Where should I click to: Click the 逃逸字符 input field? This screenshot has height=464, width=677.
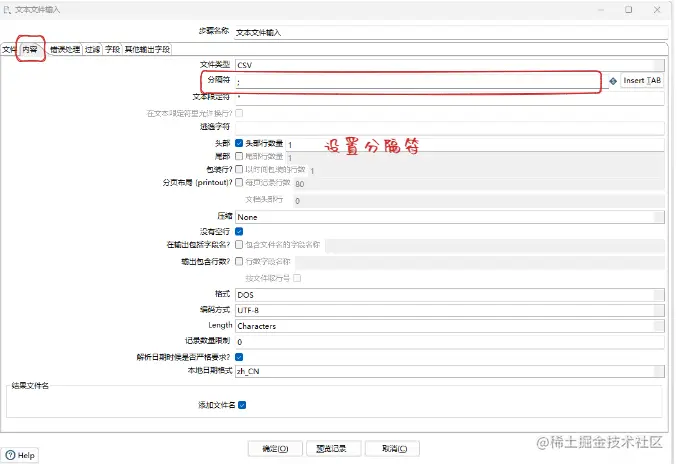(449, 127)
